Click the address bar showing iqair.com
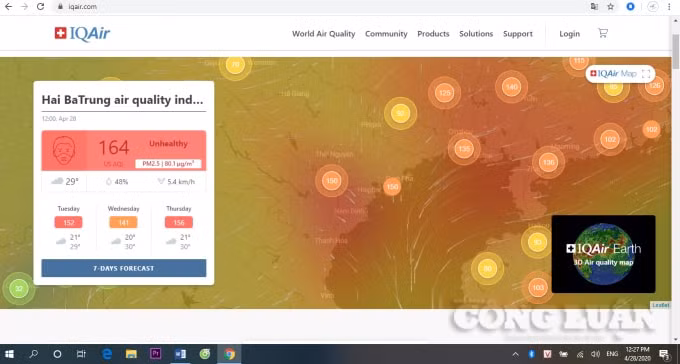 coord(321,7)
